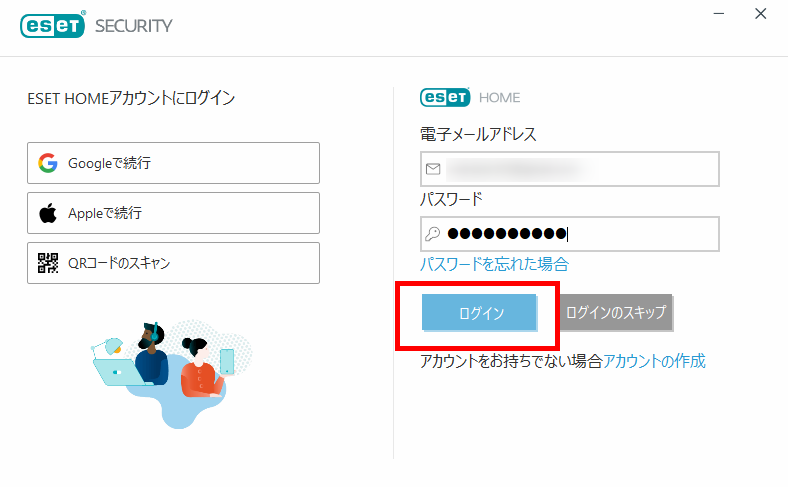
Task: Close the ESET Security window
Action: (x=761, y=14)
